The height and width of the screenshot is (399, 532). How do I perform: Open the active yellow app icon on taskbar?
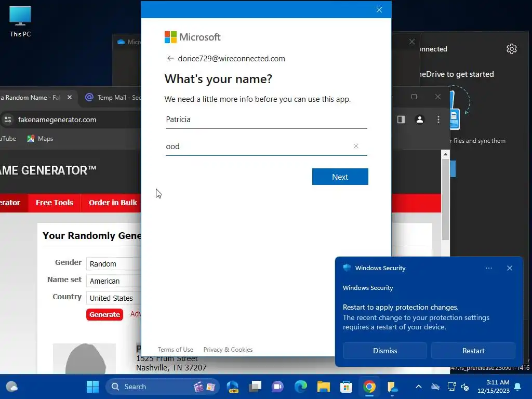click(392, 387)
